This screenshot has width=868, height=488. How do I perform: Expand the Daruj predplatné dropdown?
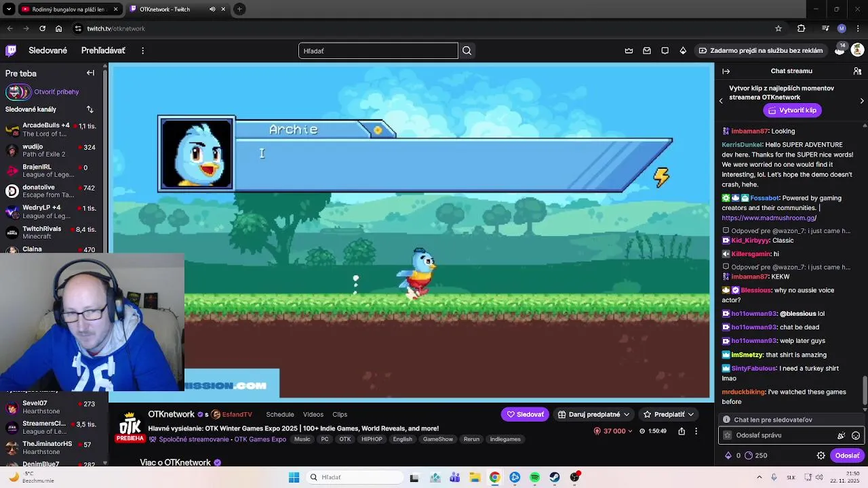pos(626,414)
